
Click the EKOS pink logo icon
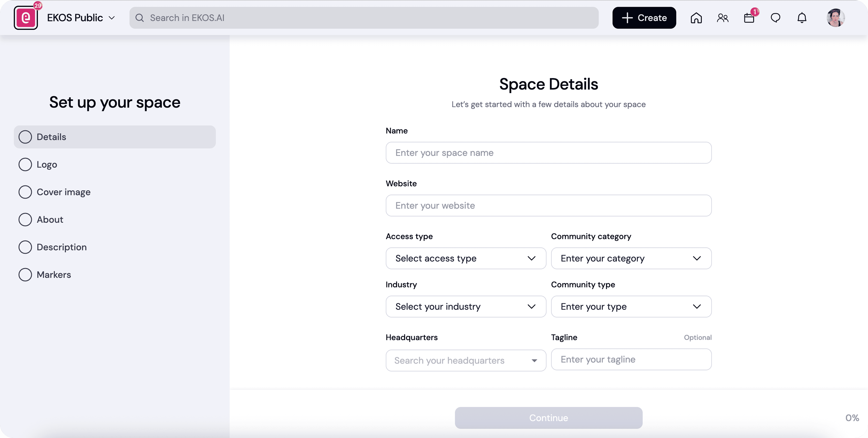(26, 18)
